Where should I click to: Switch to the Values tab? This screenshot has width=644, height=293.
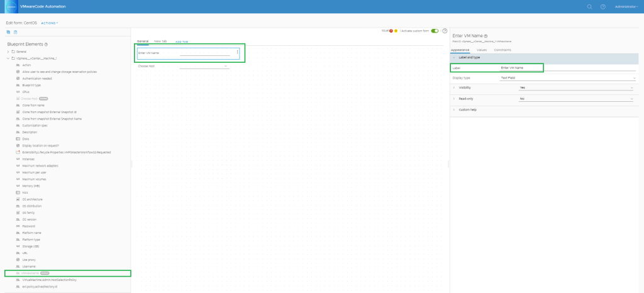482,50
